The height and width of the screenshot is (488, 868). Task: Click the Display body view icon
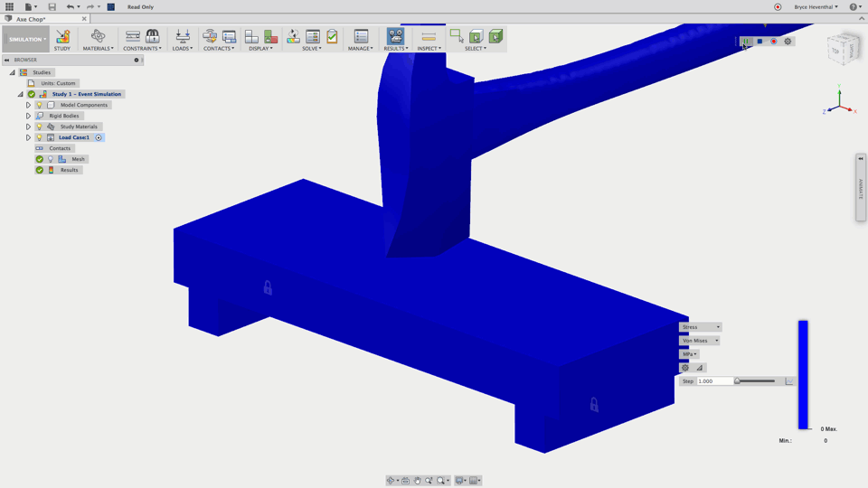coord(251,36)
